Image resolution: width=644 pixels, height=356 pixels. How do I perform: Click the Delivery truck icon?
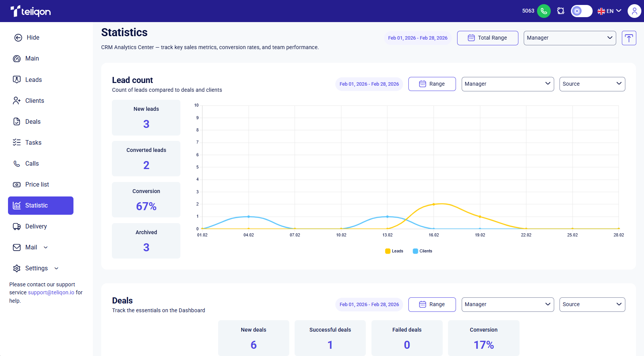point(17,227)
